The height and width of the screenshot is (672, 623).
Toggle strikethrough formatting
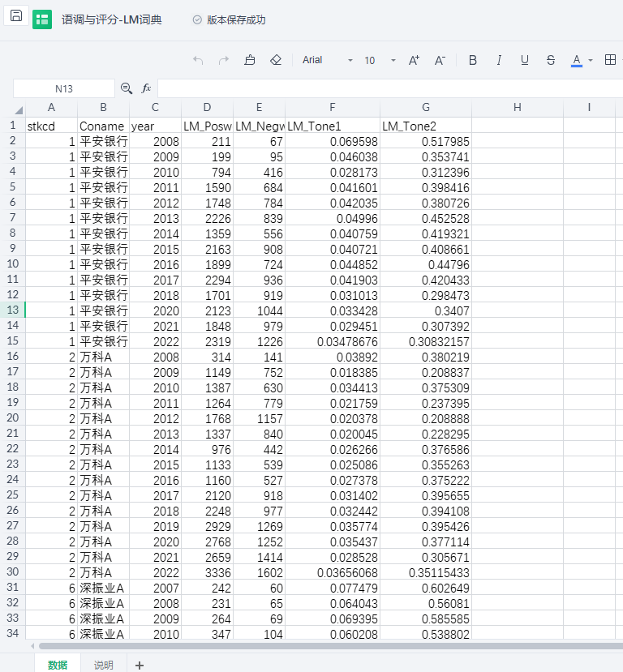(x=551, y=61)
